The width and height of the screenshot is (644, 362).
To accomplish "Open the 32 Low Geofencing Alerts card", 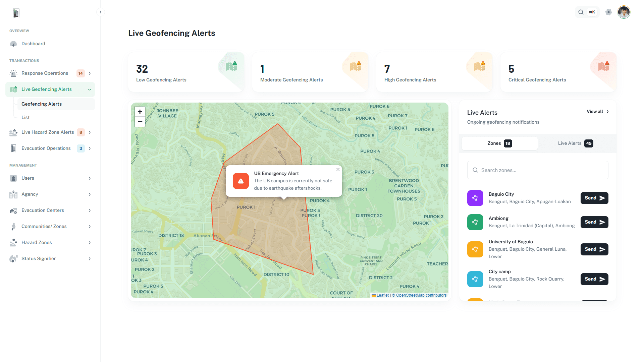I will (186, 72).
